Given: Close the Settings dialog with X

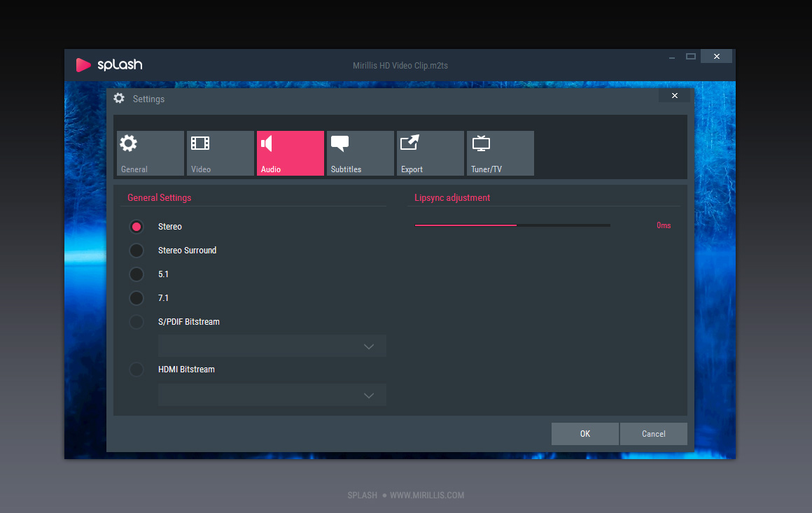Looking at the screenshot, I should [674, 96].
